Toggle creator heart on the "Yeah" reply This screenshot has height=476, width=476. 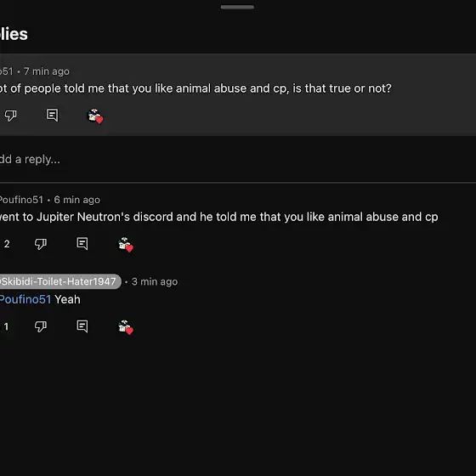pyautogui.click(x=126, y=327)
